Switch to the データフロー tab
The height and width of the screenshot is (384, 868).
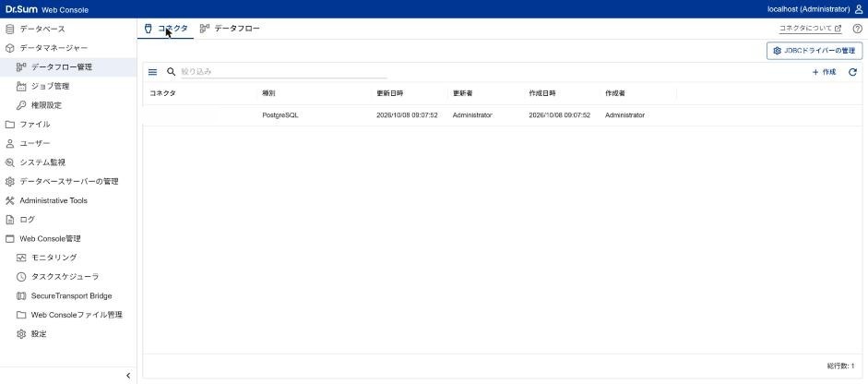pos(230,29)
